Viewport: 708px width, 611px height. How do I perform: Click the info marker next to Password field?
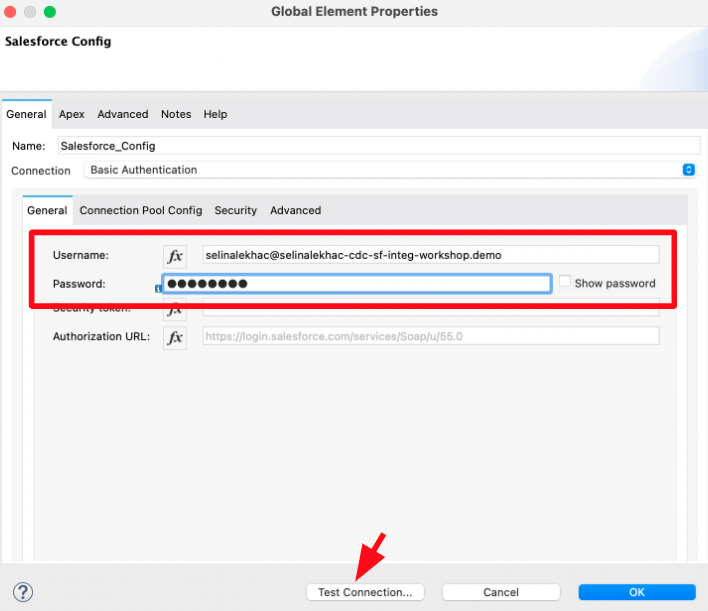(x=158, y=288)
